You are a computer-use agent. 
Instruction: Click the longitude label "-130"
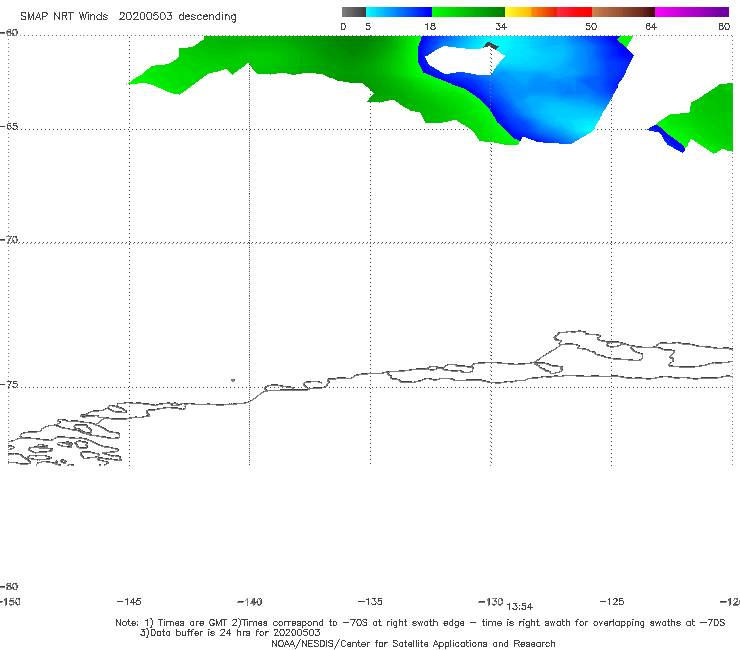tap(491, 601)
